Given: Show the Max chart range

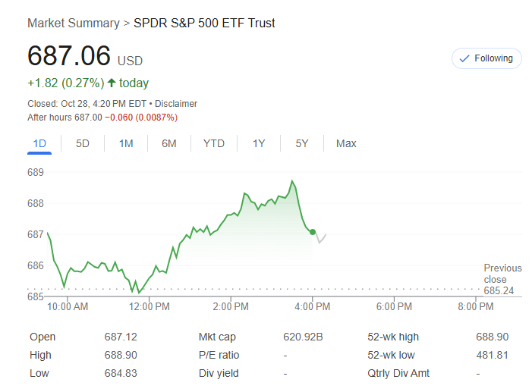Looking at the screenshot, I should [x=346, y=143].
